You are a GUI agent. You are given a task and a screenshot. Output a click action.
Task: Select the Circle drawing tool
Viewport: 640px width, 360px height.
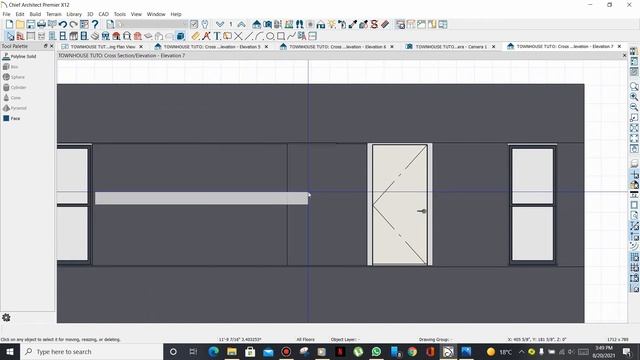[270, 36]
